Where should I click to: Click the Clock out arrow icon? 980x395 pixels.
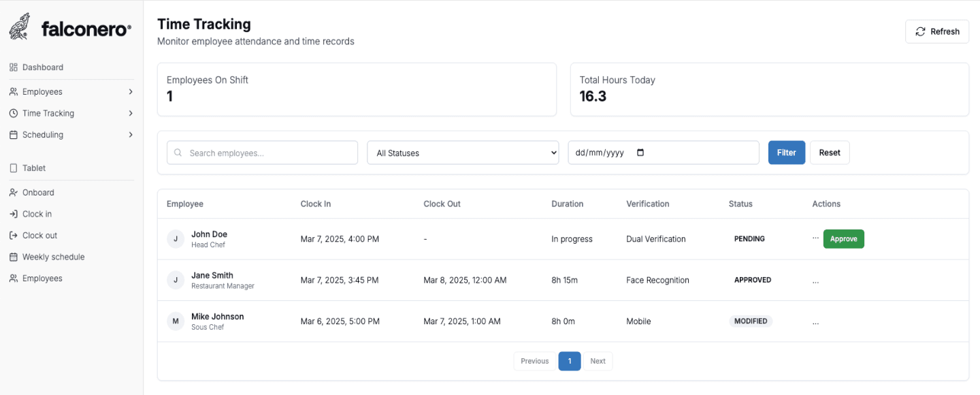pos(14,236)
